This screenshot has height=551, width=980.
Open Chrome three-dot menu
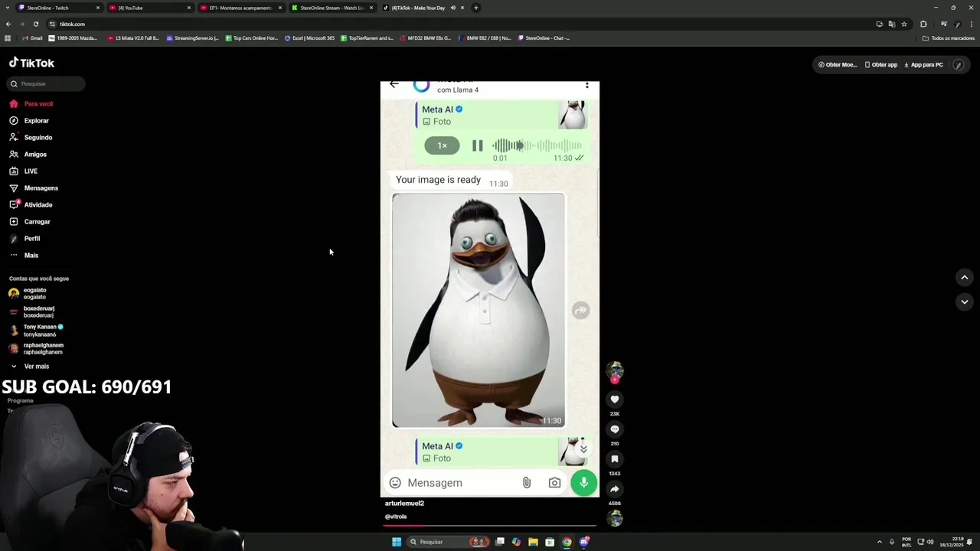(x=972, y=24)
